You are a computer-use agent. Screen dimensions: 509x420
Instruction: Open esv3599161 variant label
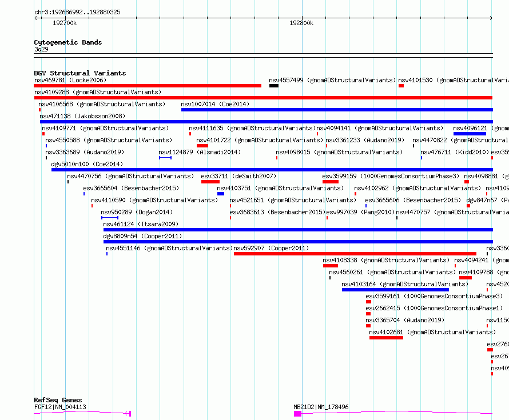[x=434, y=296]
